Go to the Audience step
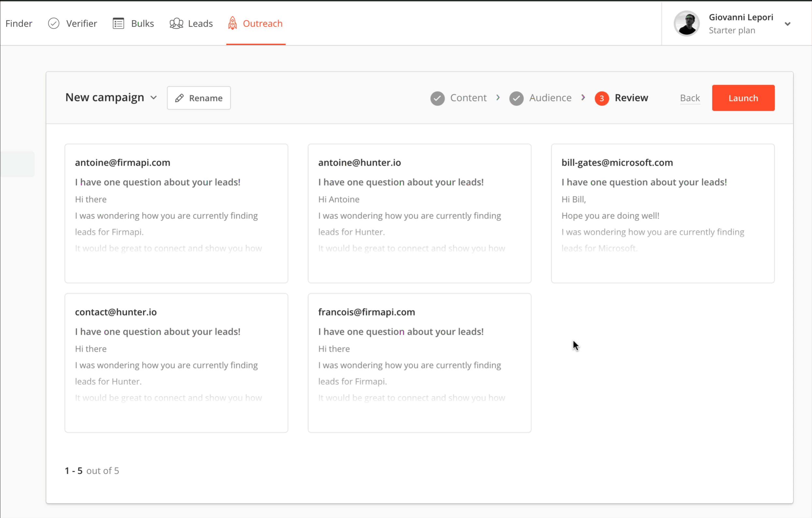This screenshot has width=812, height=518. [550, 98]
